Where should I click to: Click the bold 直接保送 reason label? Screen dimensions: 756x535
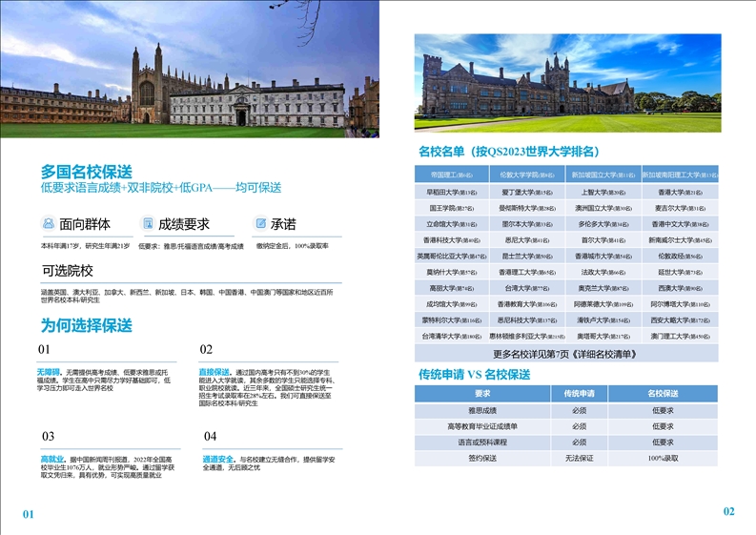pyautogui.click(x=214, y=371)
